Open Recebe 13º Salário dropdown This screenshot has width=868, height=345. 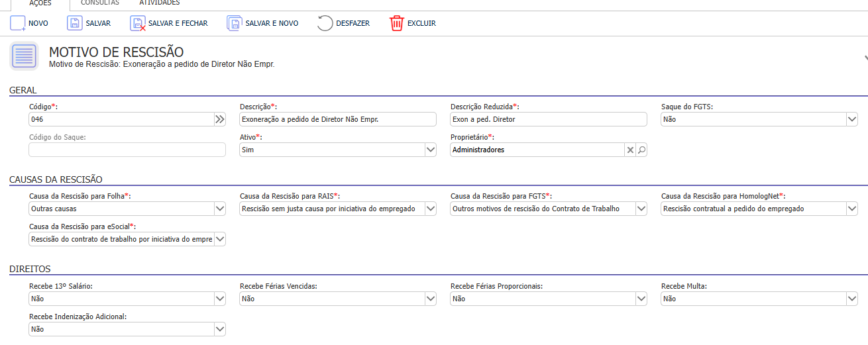click(x=220, y=299)
